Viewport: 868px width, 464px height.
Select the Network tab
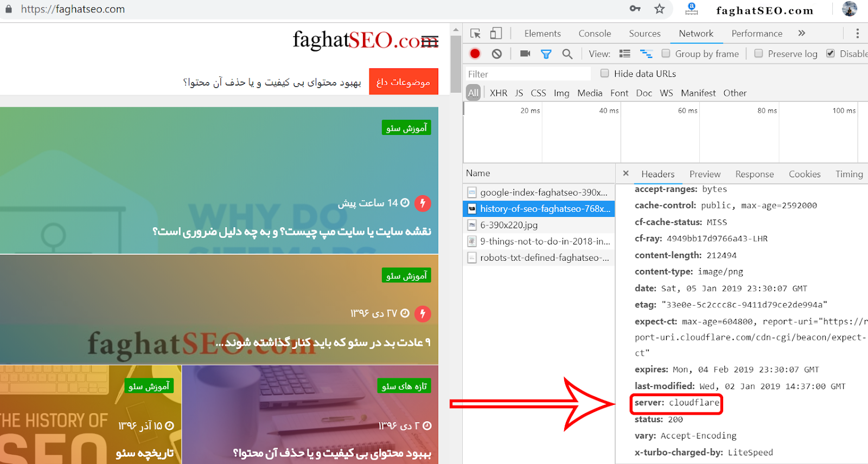696,34
